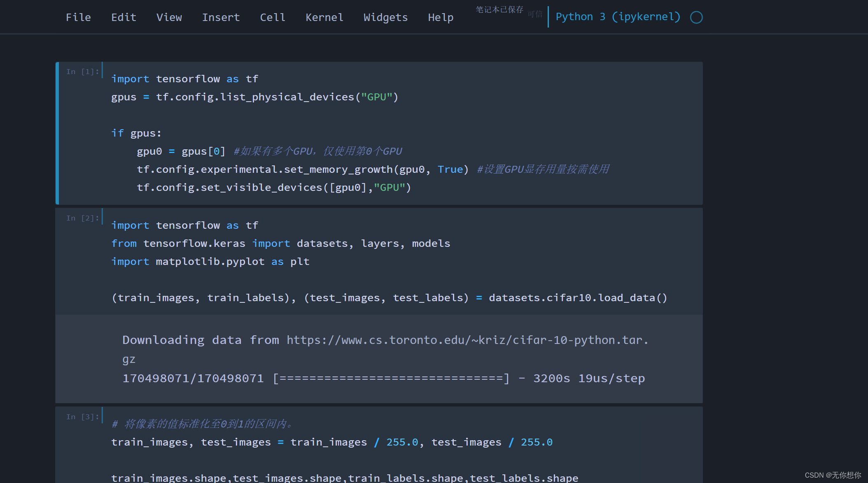Open the Insert menu
This screenshot has height=483, width=868.
point(221,17)
